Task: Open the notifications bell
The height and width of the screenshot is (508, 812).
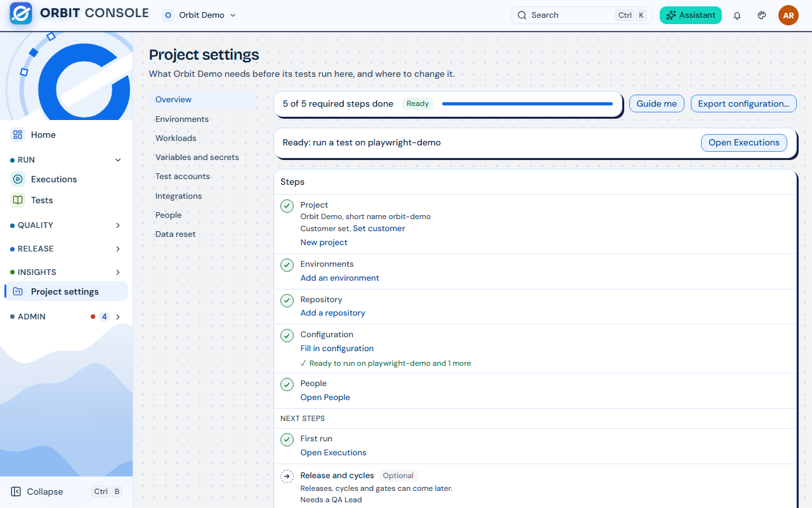Action: tap(737, 15)
